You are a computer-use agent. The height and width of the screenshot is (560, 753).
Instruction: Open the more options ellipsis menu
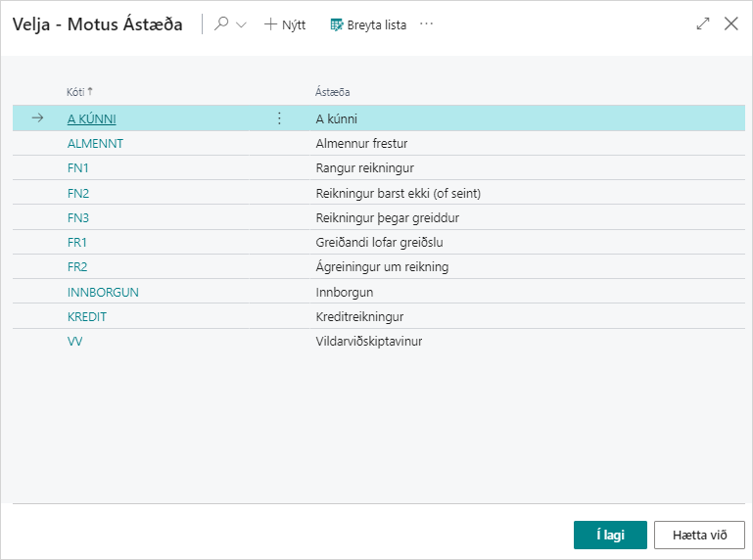tap(426, 24)
